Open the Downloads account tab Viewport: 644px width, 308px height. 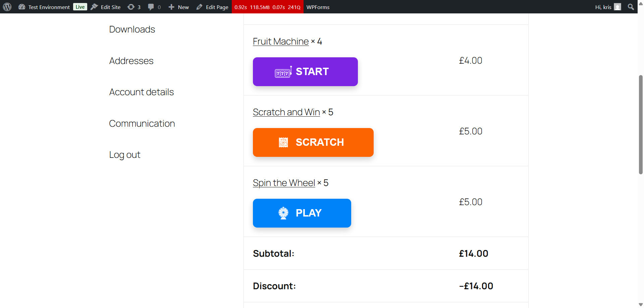coord(132,29)
